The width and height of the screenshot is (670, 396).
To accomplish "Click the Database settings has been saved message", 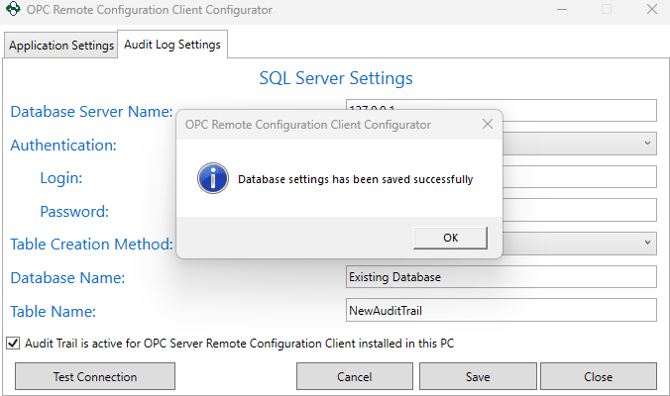I will (x=356, y=179).
